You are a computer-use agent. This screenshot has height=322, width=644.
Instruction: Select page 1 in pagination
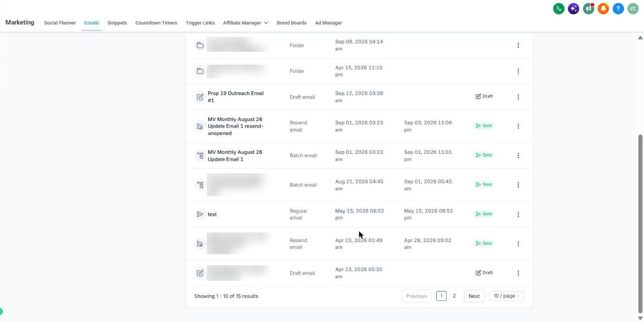tap(441, 296)
